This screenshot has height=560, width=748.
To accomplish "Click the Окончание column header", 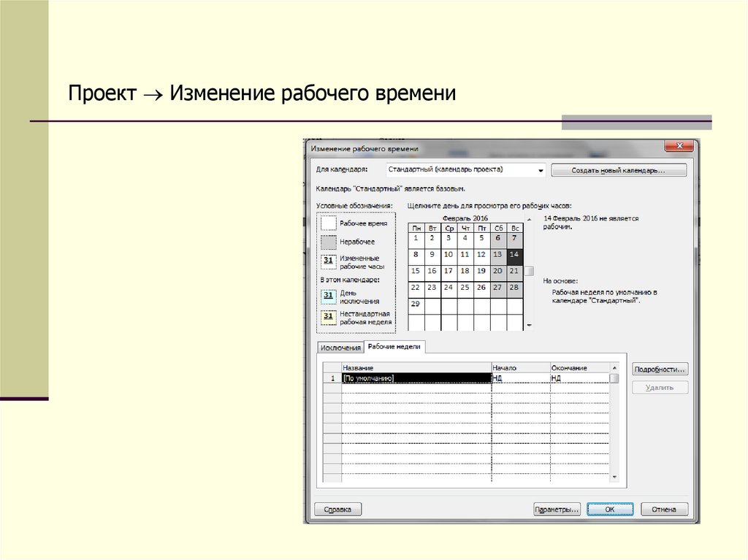I will (x=579, y=368).
